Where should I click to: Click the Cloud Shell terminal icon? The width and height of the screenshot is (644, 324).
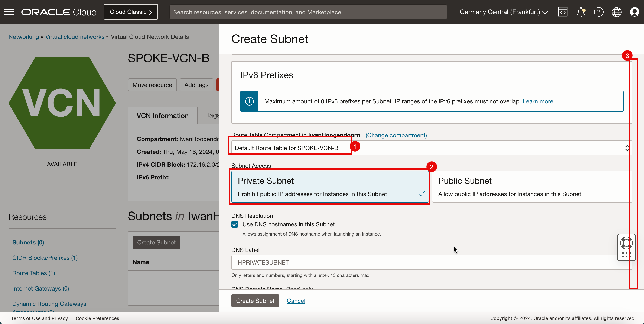click(562, 12)
